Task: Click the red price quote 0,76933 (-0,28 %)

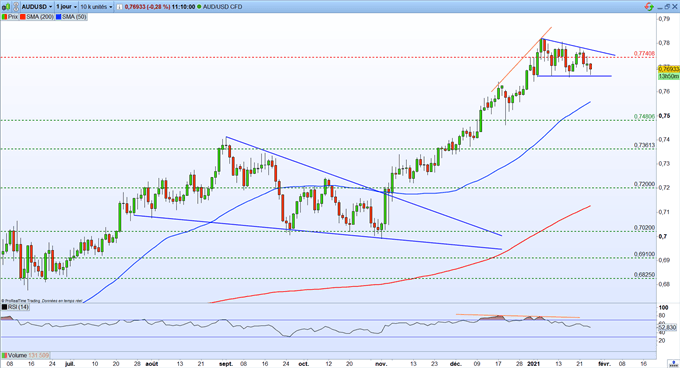Action: click(x=147, y=7)
